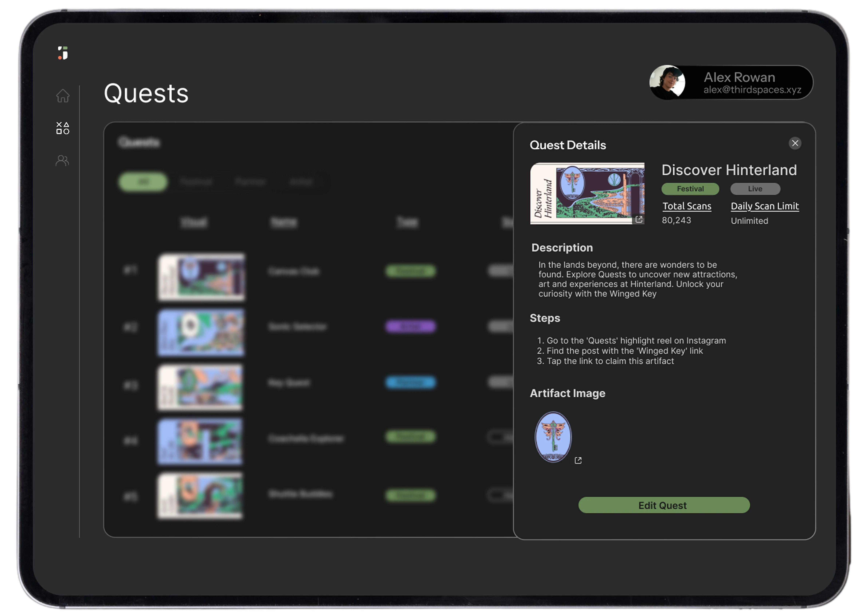Open the Users section in sidebar
Viewport: 866px width, 616px height.
click(63, 161)
